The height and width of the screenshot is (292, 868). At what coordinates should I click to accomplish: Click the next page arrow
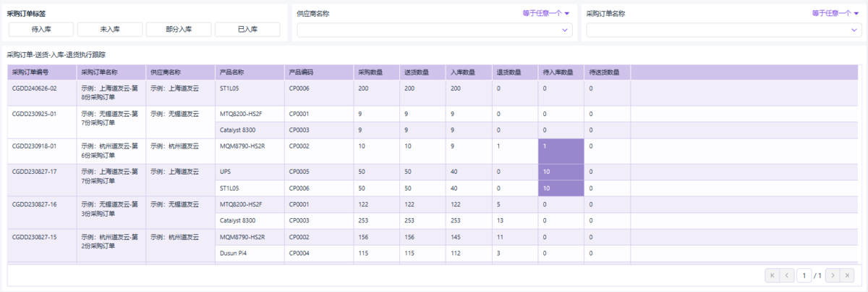(x=833, y=275)
